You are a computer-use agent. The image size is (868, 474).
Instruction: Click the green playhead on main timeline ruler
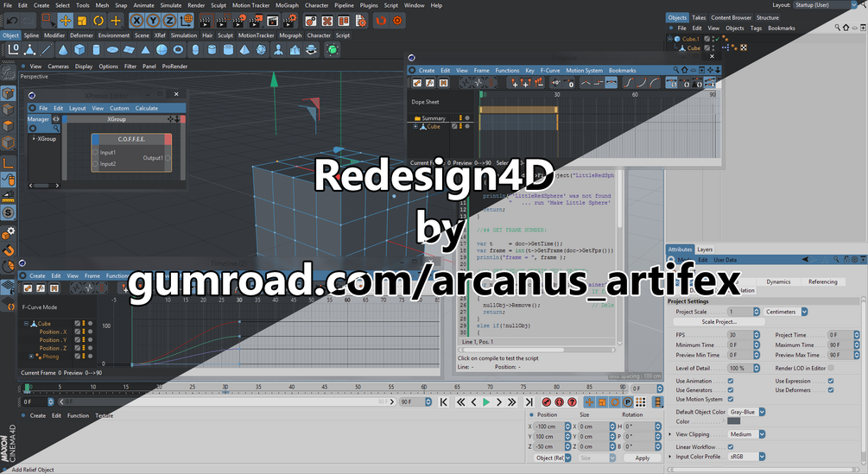point(27,388)
